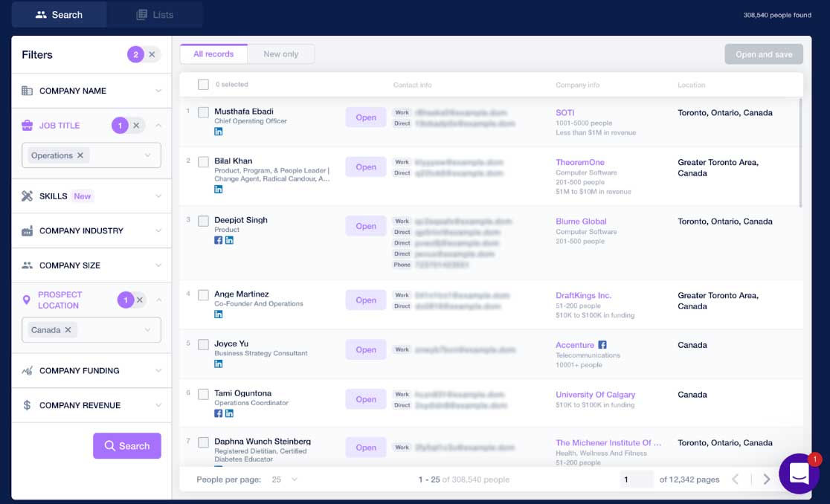Clear all filters using the X beside 2

152,54
